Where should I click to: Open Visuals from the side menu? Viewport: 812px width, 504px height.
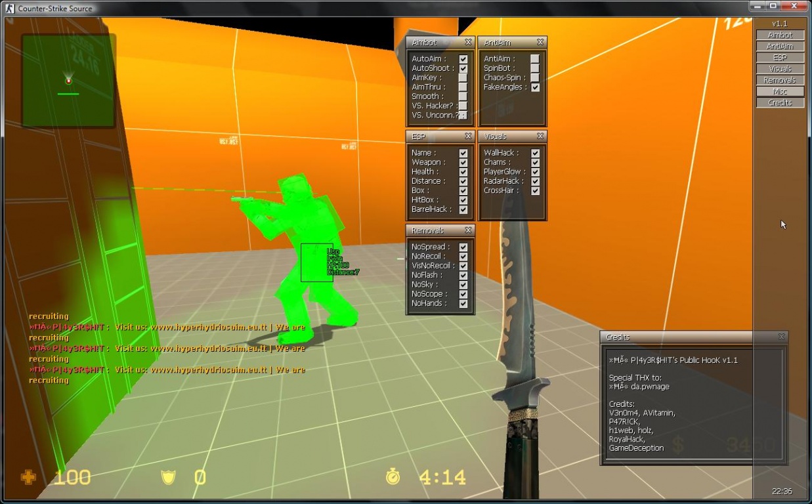coord(780,68)
